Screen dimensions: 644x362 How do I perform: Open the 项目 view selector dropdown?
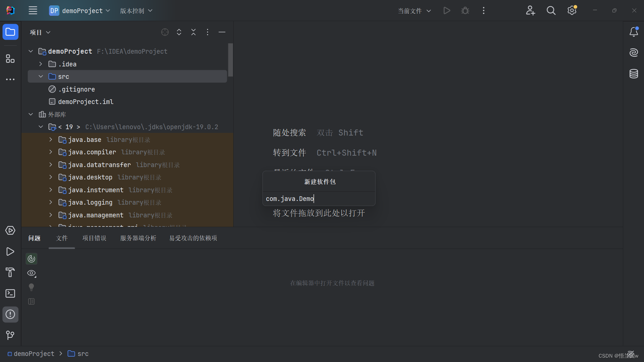(x=40, y=32)
